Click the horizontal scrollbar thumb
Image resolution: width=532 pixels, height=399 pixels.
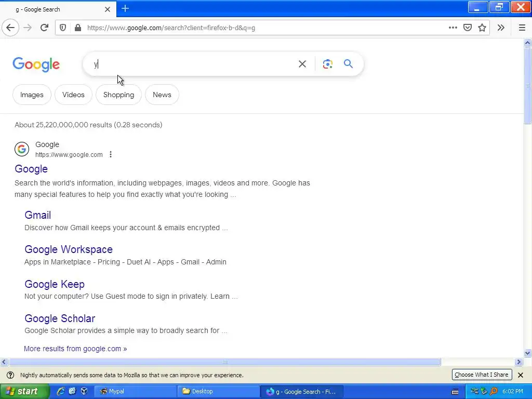tap(224, 362)
